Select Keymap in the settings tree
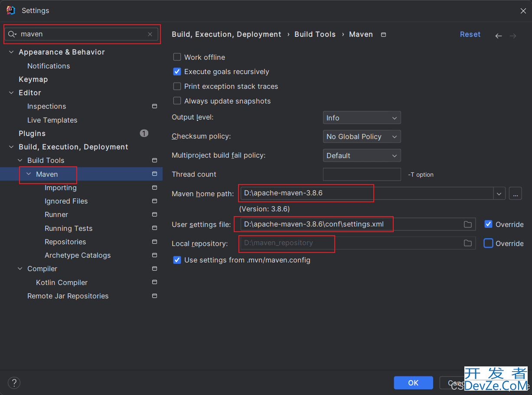This screenshot has height=395, width=532. [x=33, y=79]
